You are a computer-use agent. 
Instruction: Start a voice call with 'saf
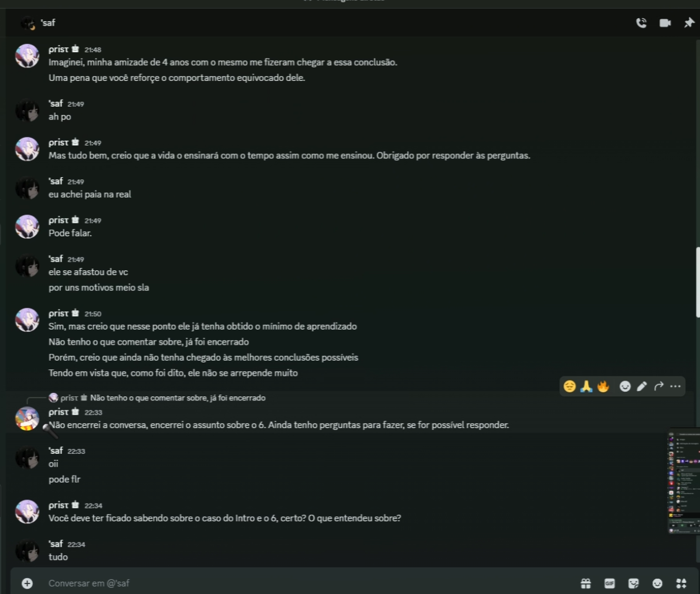pyautogui.click(x=641, y=23)
